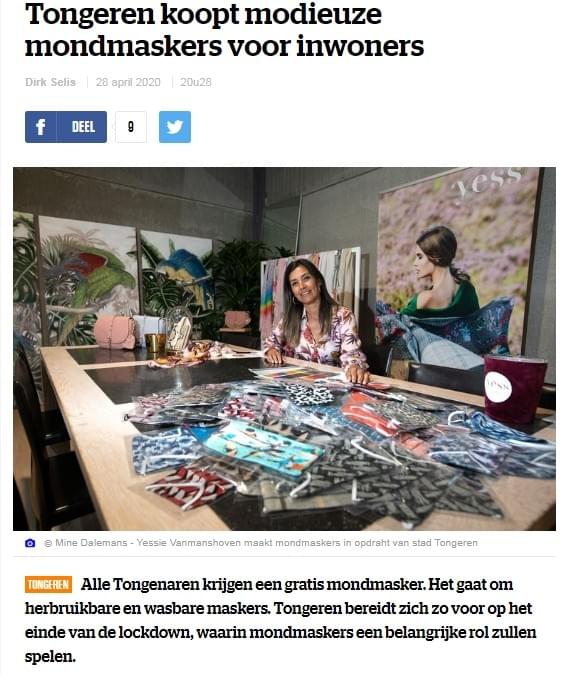This screenshot has width=561, height=675.
Task: Click the share count box showing 9
Action: 131,127
